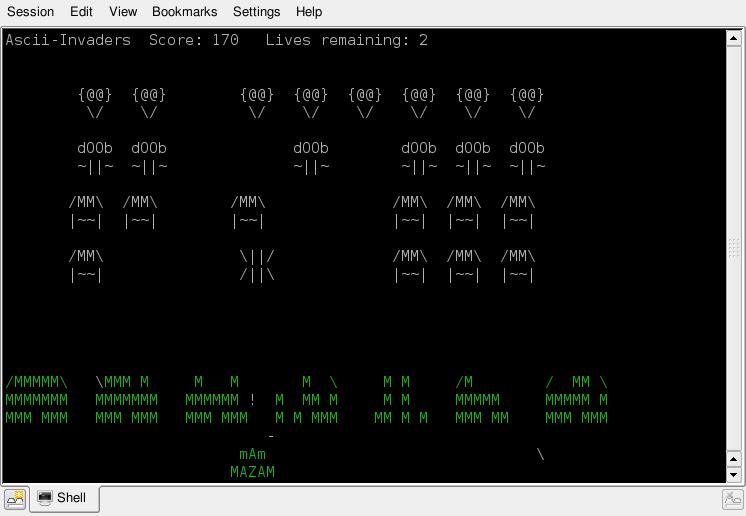This screenshot has height=516, width=746.
Task: Open the Session menu
Action: click(30, 12)
